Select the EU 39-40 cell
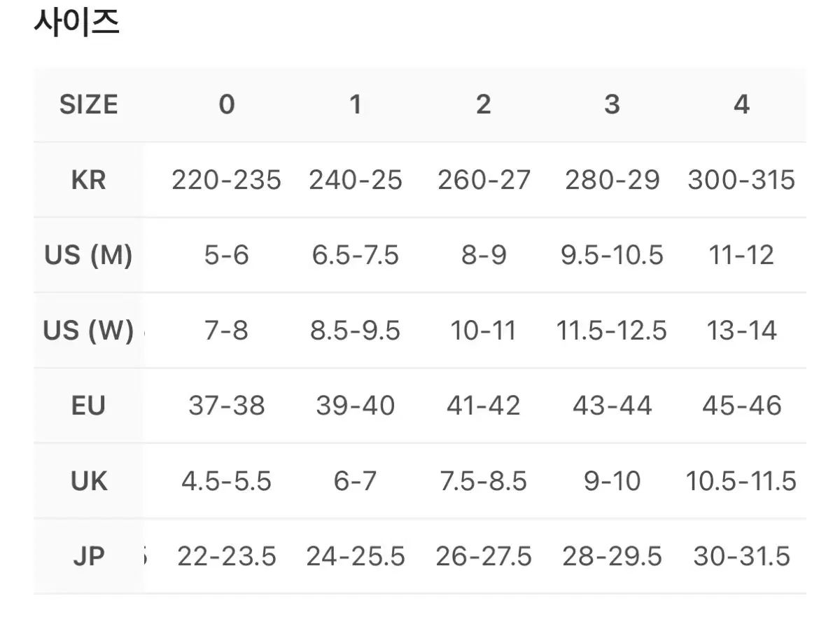Screen dimensions: 840x617 click(x=356, y=405)
